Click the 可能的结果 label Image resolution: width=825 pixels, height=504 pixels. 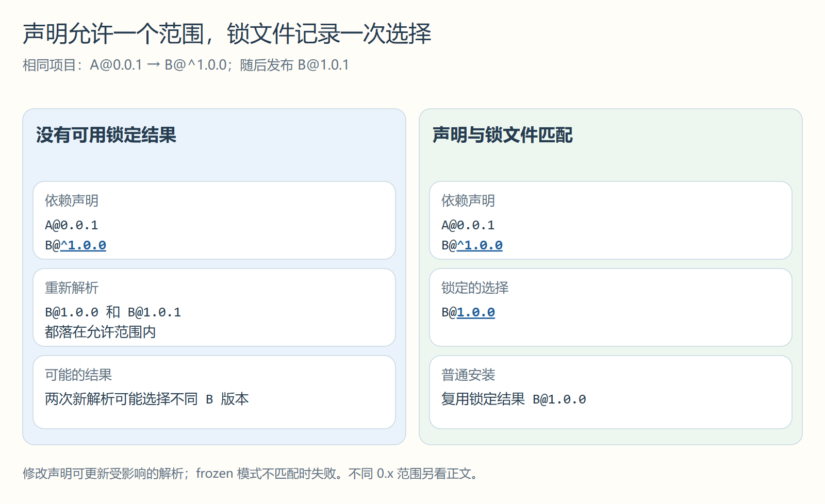[x=78, y=375]
